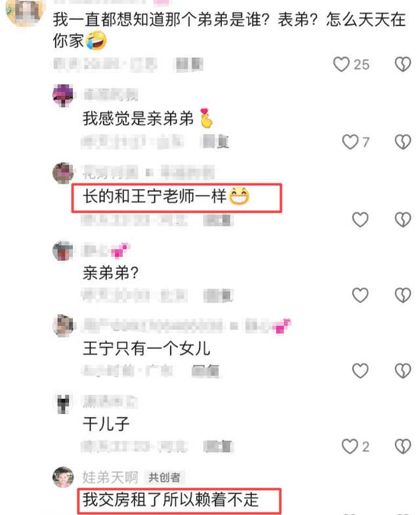420x515 pixels.
Task: Dislike the 我感觉是亲弟弟 reply
Action: [403, 142]
